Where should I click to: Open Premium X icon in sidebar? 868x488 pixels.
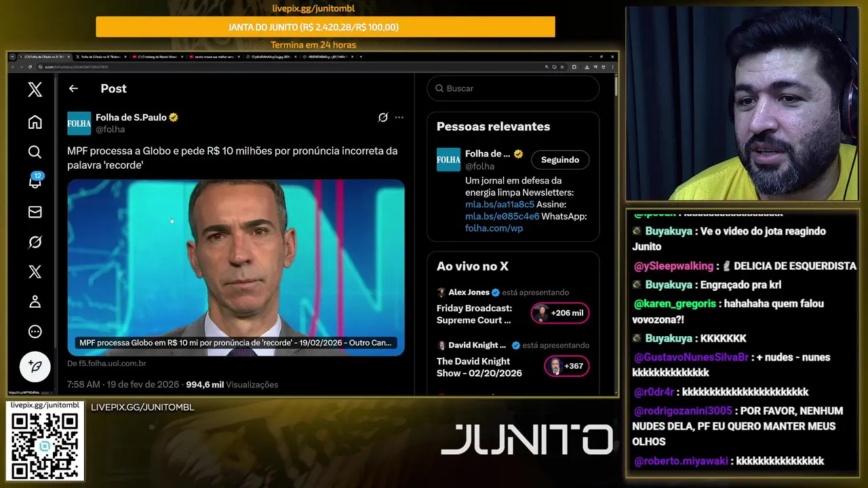click(x=35, y=272)
